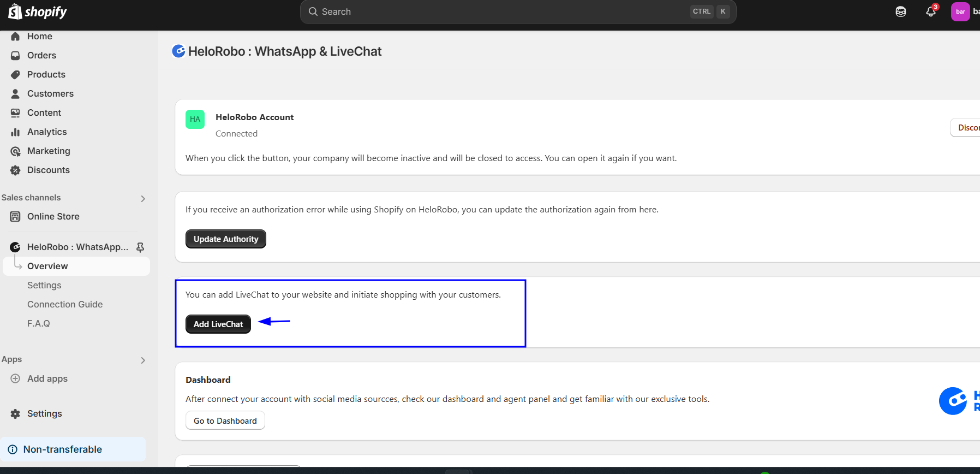Screen dimensions: 980x474
Task: Expand the Sales channels section
Action: [143, 199]
